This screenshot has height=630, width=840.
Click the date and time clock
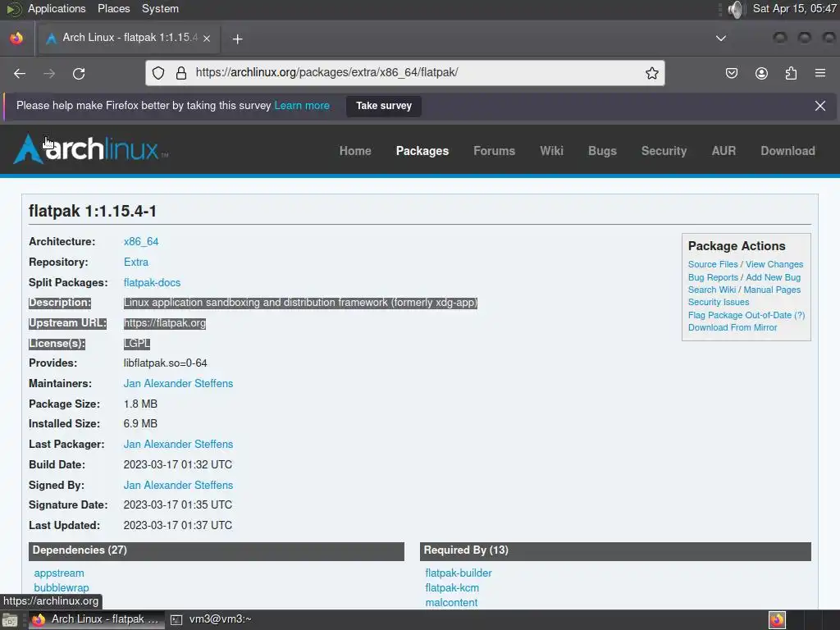click(794, 8)
